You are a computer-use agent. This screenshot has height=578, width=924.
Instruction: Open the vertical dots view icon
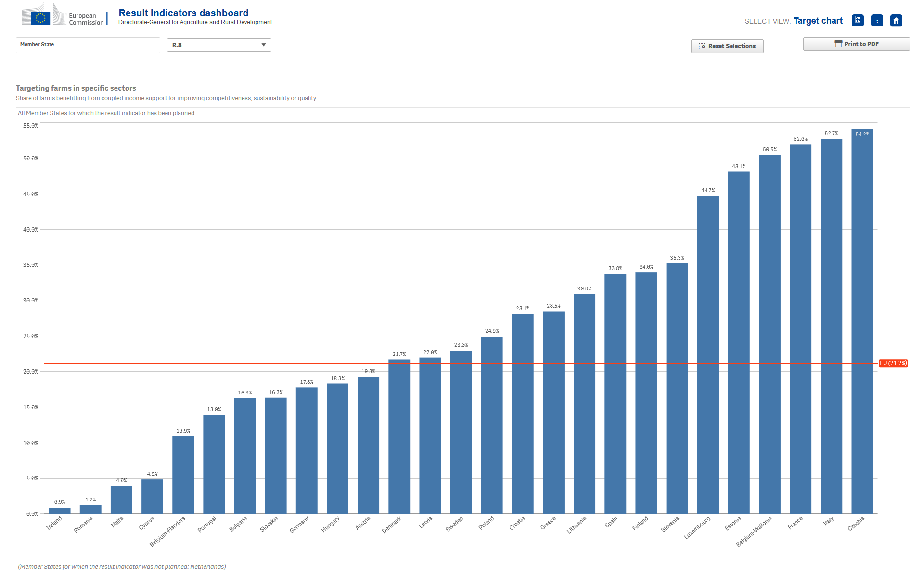877,21
